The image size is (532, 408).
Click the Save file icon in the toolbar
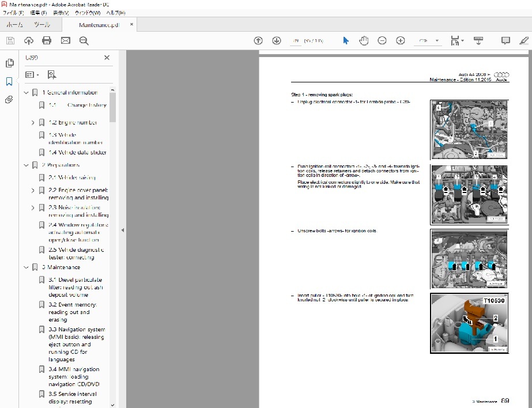10,41
